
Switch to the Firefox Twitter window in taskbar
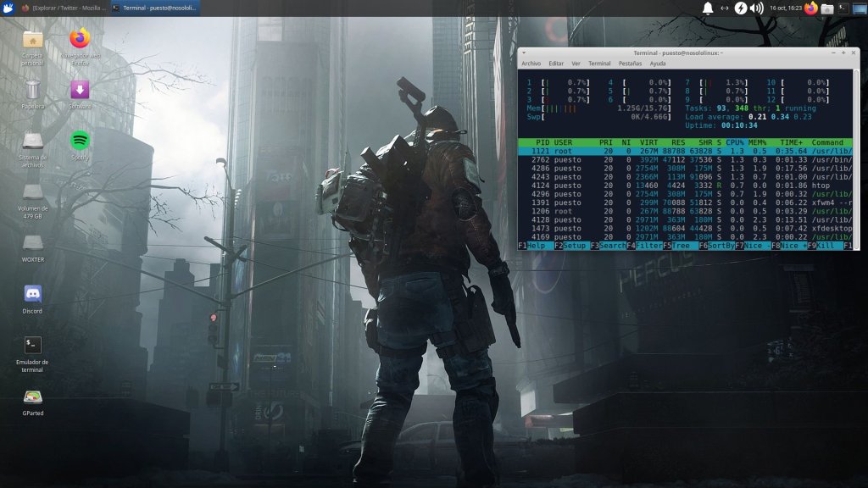point(64,8)
